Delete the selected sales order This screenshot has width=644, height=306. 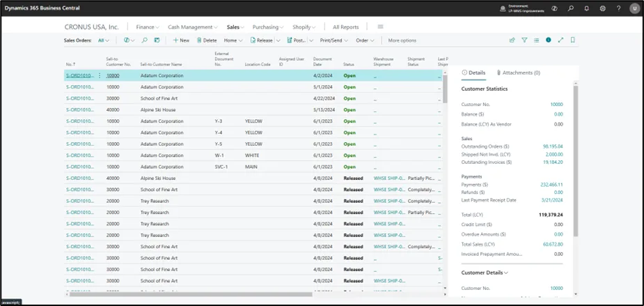point(207,40)
